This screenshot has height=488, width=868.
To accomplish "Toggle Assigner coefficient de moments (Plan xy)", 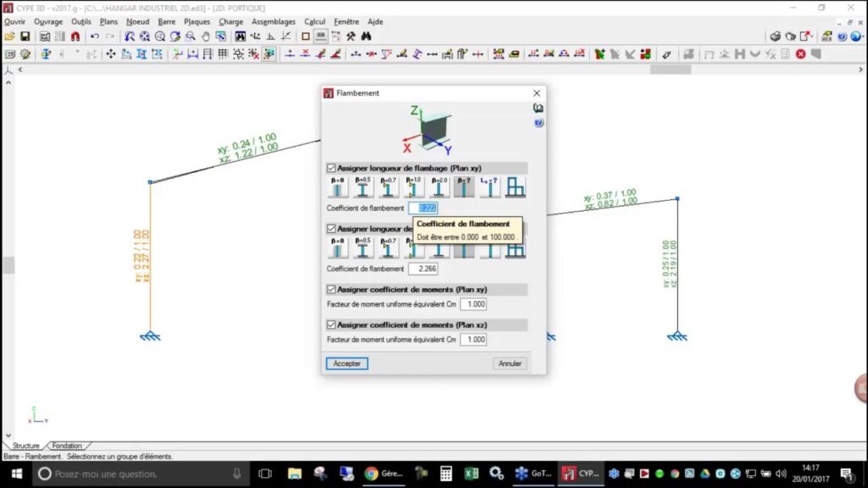I will 332,290.
